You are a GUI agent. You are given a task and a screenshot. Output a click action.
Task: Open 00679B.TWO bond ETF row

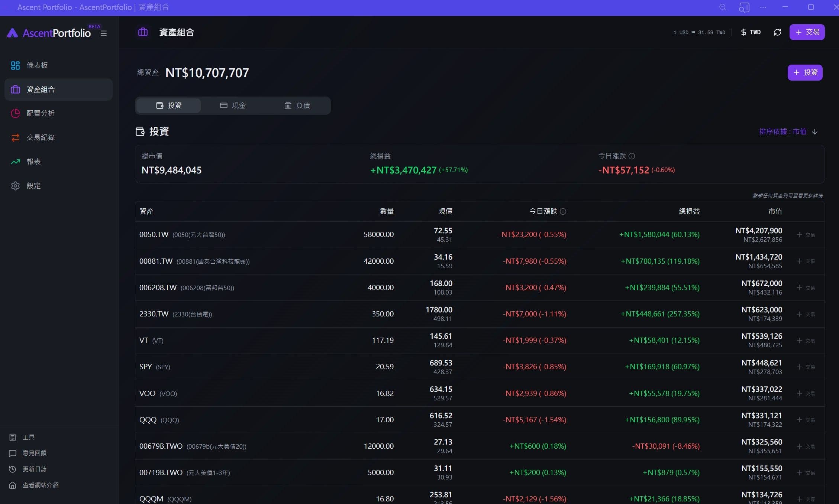coord(480,446)
